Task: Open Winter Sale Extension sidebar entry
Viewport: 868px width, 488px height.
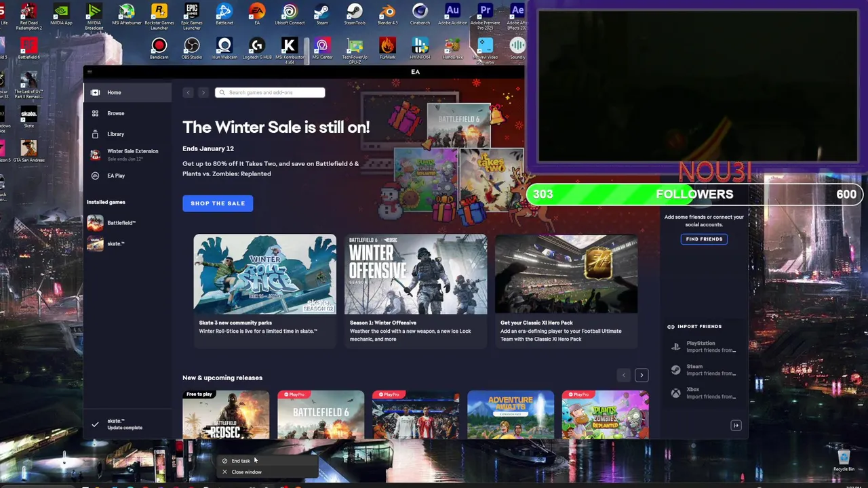Action: click(x=127, y=155)
